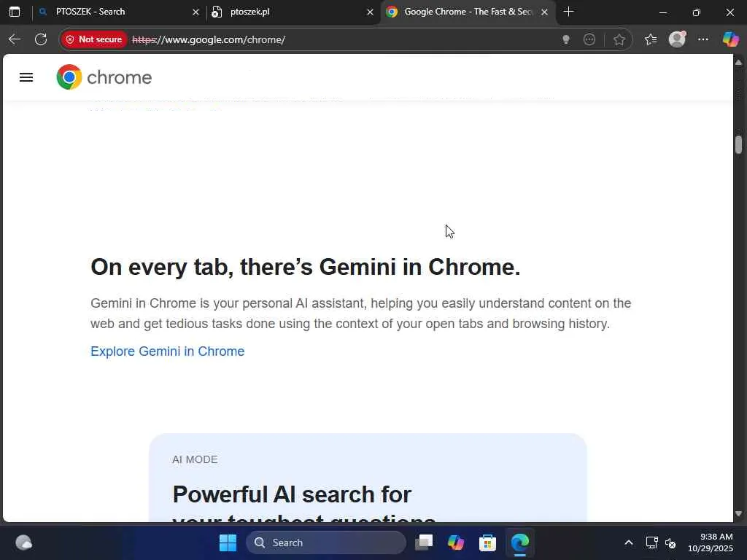This screenshot has width=747, height=560.
Task: Click the lightbulb icon in address bar
Action: click(565, 39)
